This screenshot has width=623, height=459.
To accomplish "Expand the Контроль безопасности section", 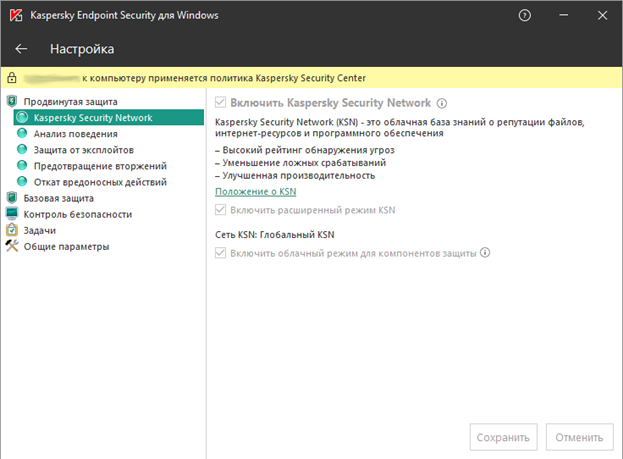I will point(78,214).
